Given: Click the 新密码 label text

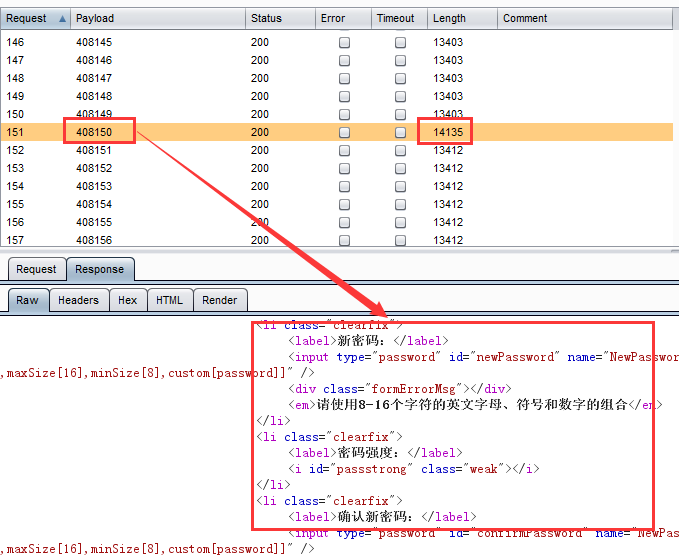Looking at the screenshot, I should (x=357, y=341).
